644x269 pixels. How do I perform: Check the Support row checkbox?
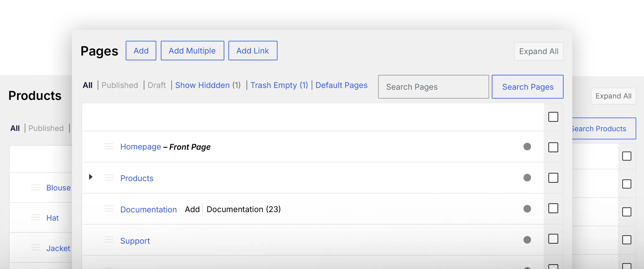coord(553,239)
